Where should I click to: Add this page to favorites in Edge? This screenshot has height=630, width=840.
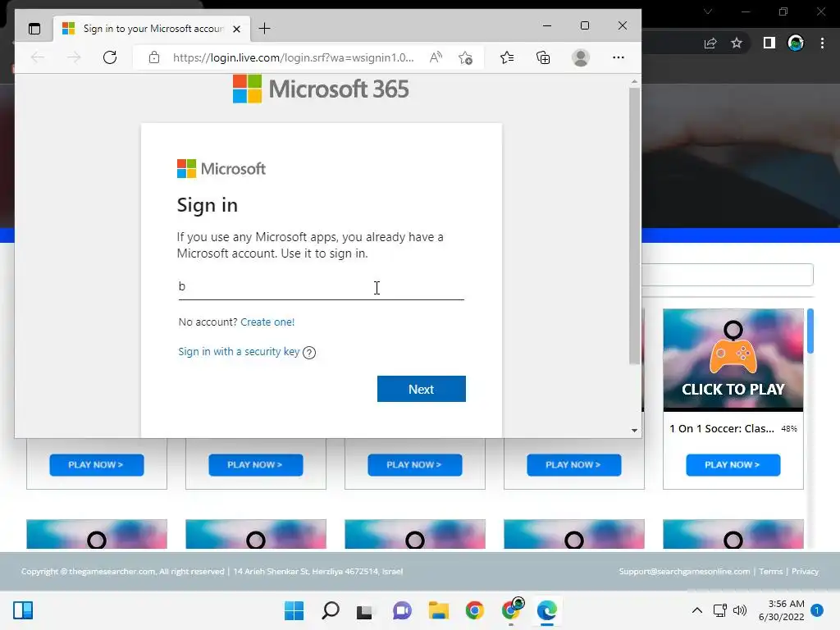pos(466,57)
